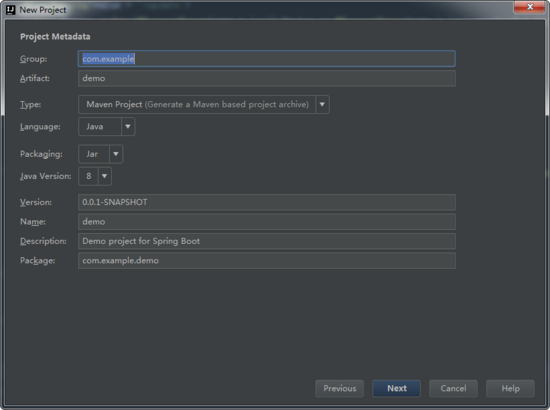Open the Help button
Image resolution: width=550 pixels, height=410 pixels.
510,388
